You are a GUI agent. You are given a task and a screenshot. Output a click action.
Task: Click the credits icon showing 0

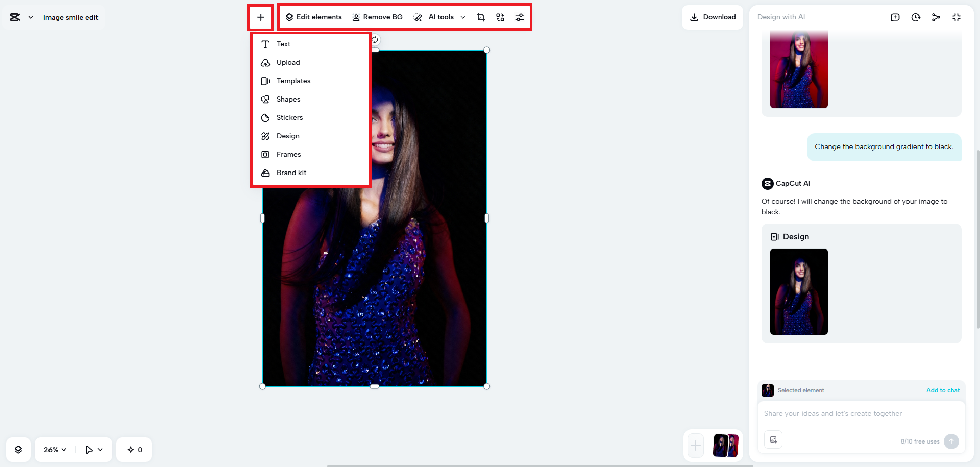tap(134, 449)
